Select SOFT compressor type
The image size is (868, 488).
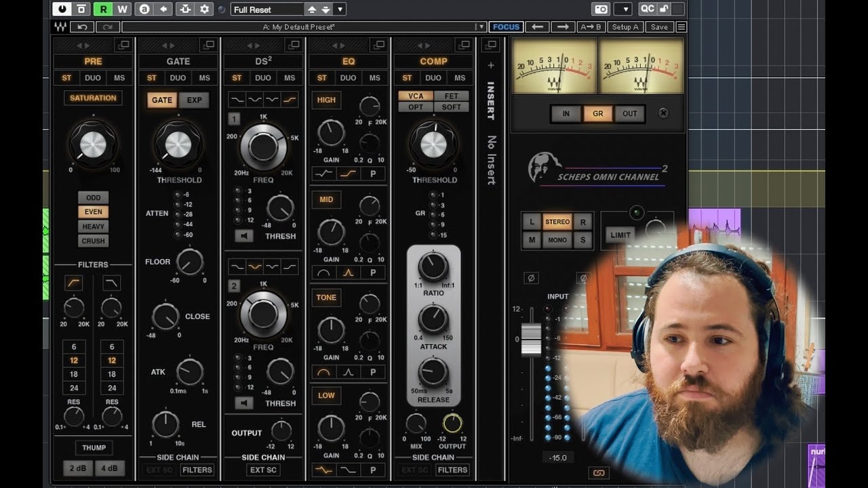coord(451,107)
